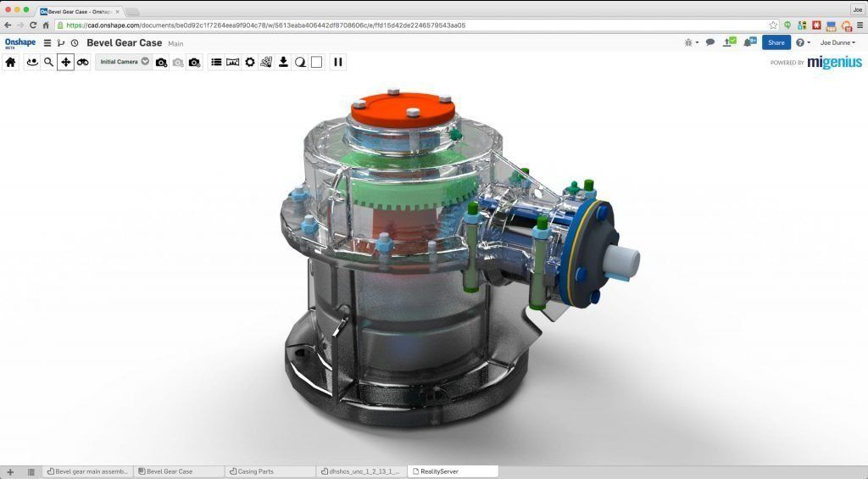Click the white background square swatch

[x=317, y=62]
